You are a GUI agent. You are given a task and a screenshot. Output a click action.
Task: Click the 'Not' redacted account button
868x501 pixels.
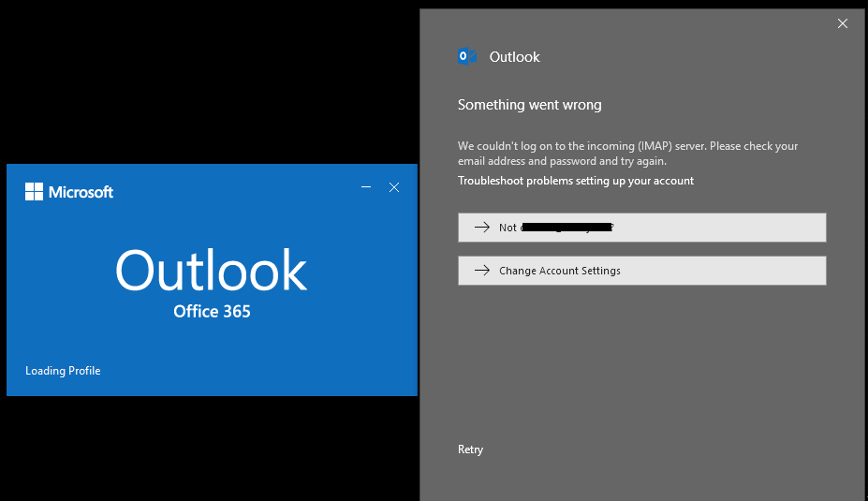point(642,228)
